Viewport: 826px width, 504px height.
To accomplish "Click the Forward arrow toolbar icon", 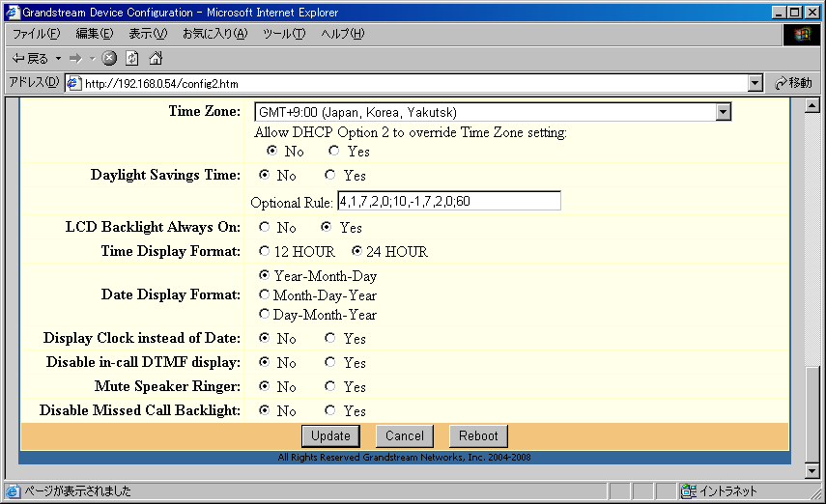I will (x=75, y=59).
